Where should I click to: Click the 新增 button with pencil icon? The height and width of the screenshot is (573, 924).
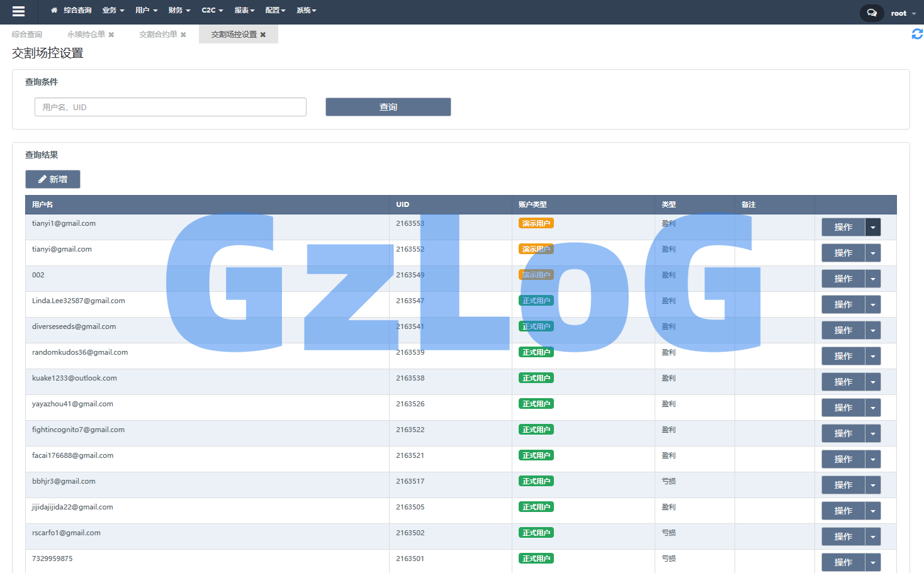coord(53,179)
